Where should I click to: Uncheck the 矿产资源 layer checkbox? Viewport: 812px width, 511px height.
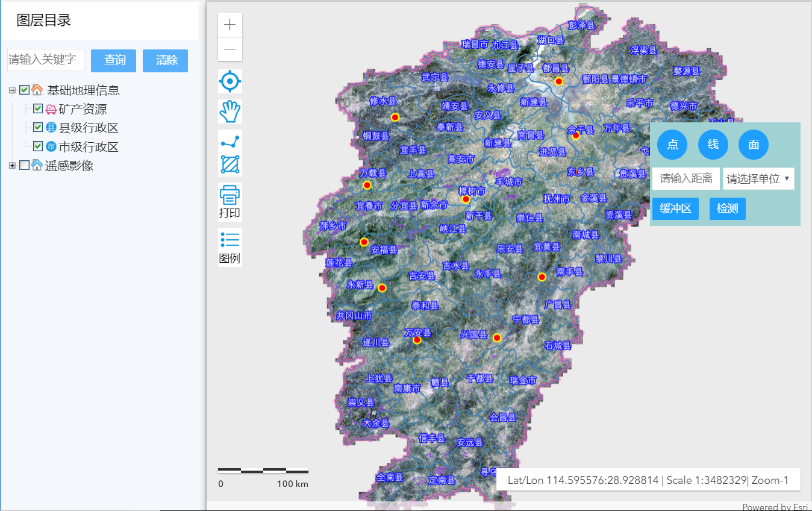pyautogui.click(x=37, y=108)
